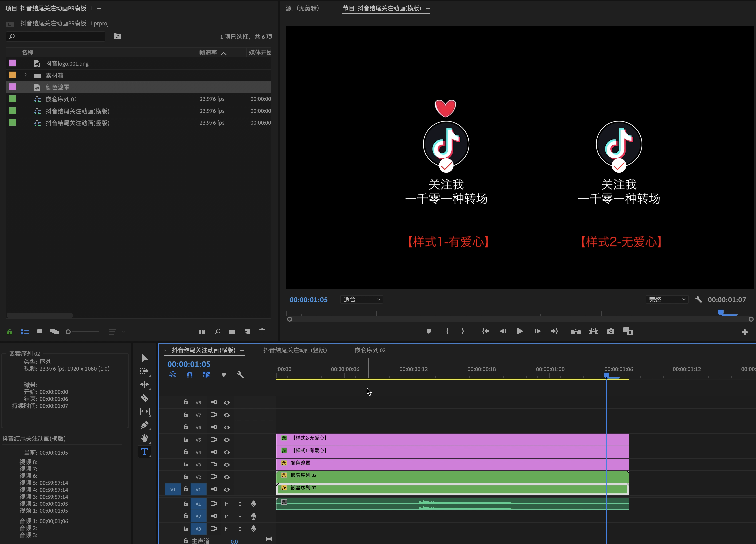Step forward one frame in Program monitor
756x544 pixels.
coord(537,331)
